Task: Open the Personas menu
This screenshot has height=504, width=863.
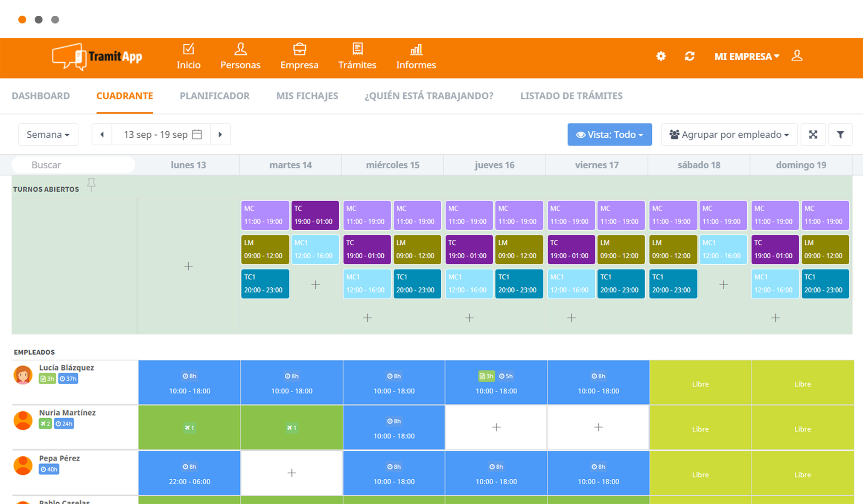Action: tap(240, 57)
